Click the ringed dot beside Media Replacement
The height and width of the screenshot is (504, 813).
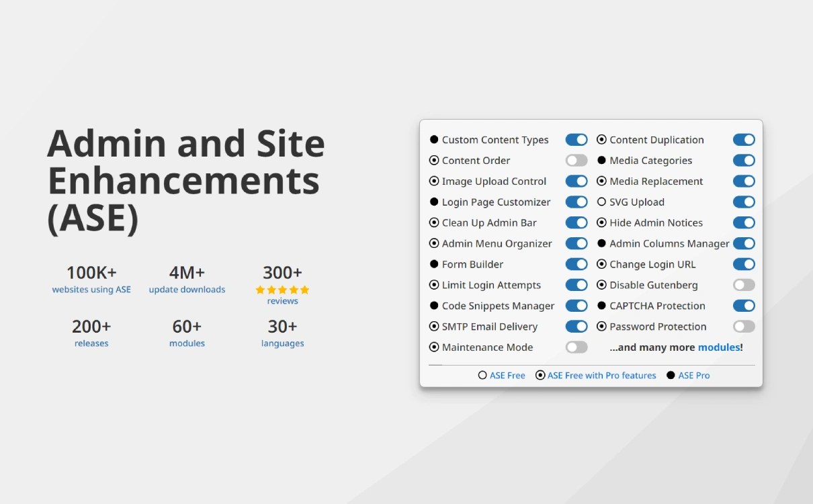tap(601, 181)
